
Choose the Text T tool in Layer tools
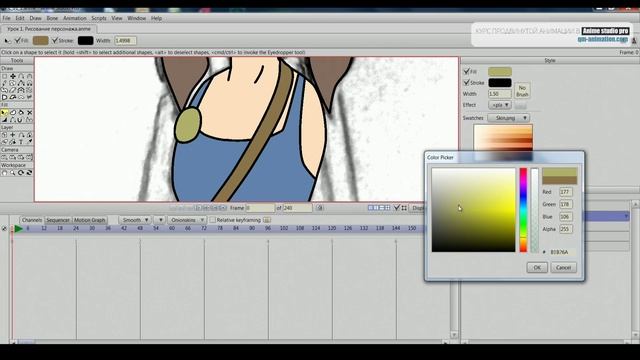[21, 142]
